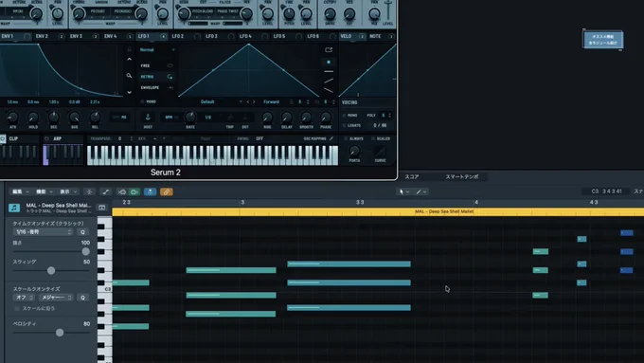Open the 編集 menu in piano roll

pyautogui.click(x=21, y=192)
